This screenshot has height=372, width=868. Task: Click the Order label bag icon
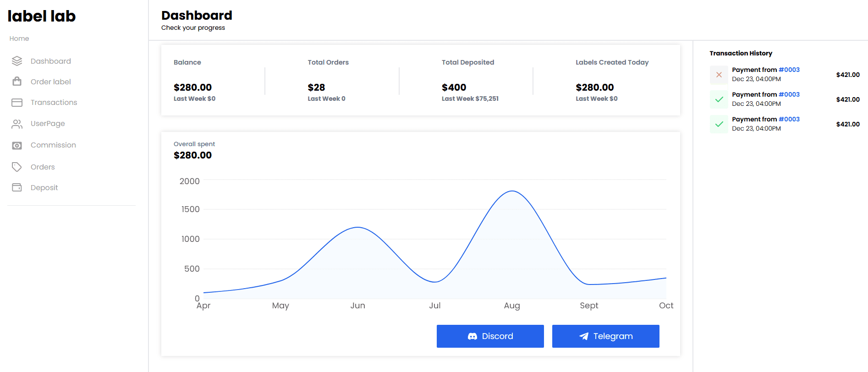coord(17,82)
